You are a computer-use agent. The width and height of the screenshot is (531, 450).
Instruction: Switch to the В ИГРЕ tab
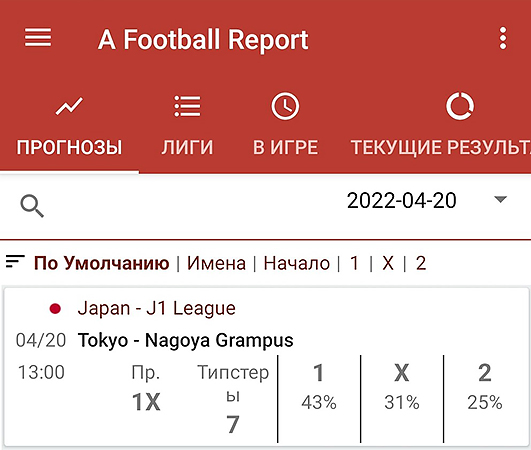click(x=285, y=148)
